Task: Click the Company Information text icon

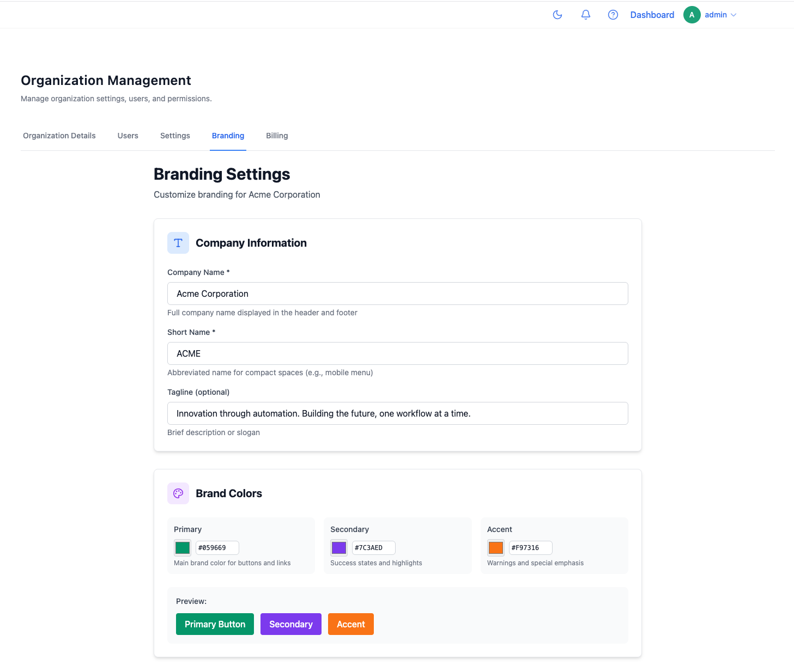Action: [178, 243]
